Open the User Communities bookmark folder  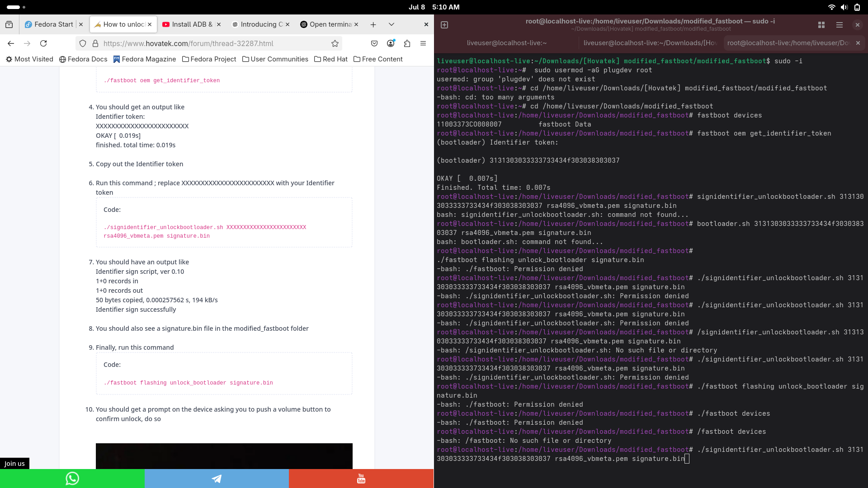click(275, 59)
